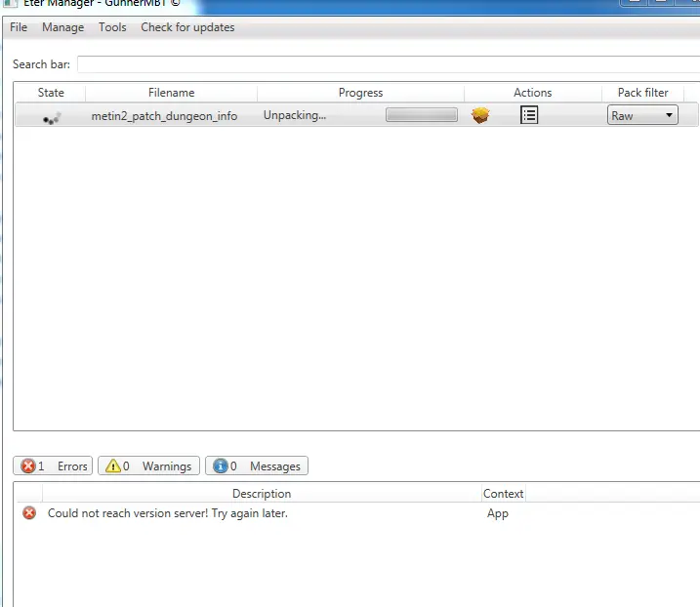This screenshot has width=700, height=607.
Task: Click the Eter Manager app icon in title bar
Action: [10, 3]
